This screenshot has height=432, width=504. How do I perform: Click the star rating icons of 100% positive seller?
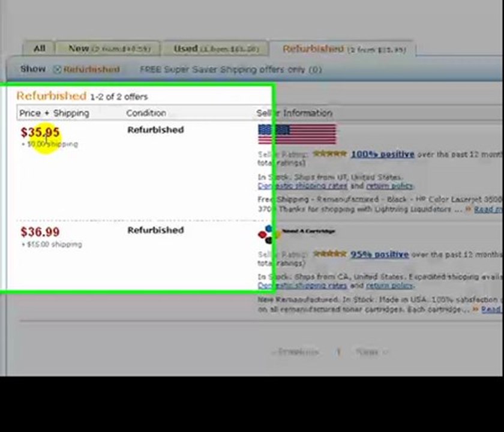tap(329, 154)
